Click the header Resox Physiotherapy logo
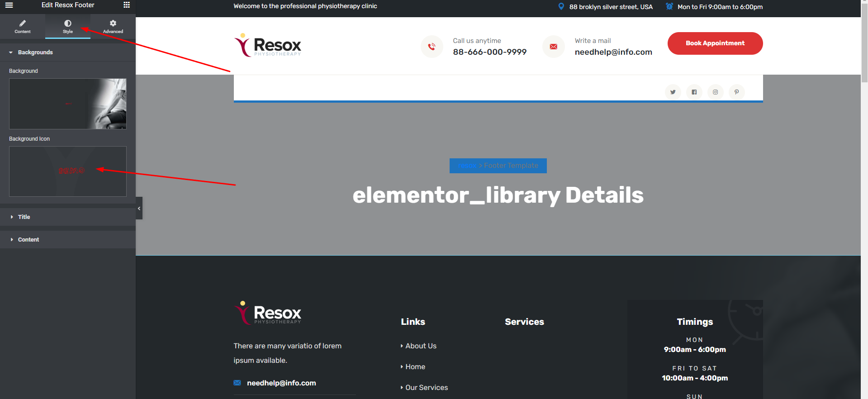Screen dimensions: 868x399 coord(267,45)
